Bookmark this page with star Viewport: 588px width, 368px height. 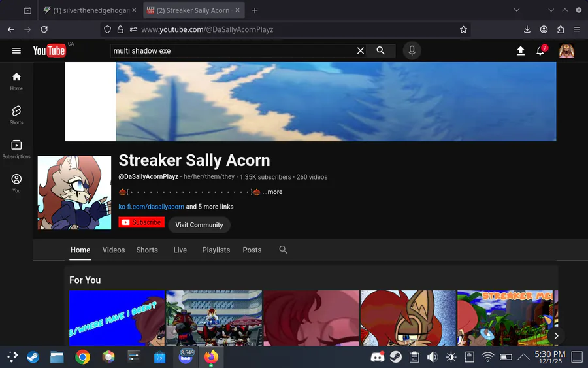[x=463, y=29]
